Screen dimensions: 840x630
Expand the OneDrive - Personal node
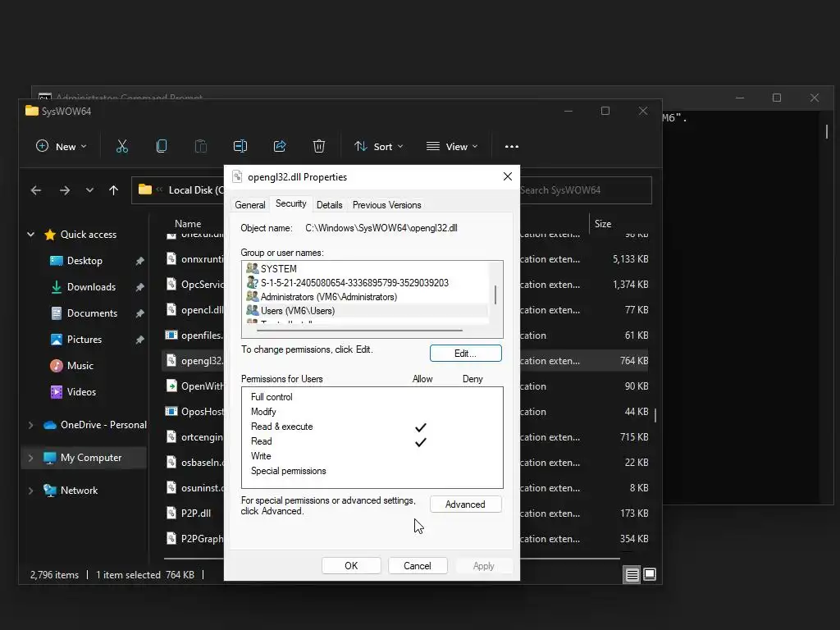tap(30, 426)
